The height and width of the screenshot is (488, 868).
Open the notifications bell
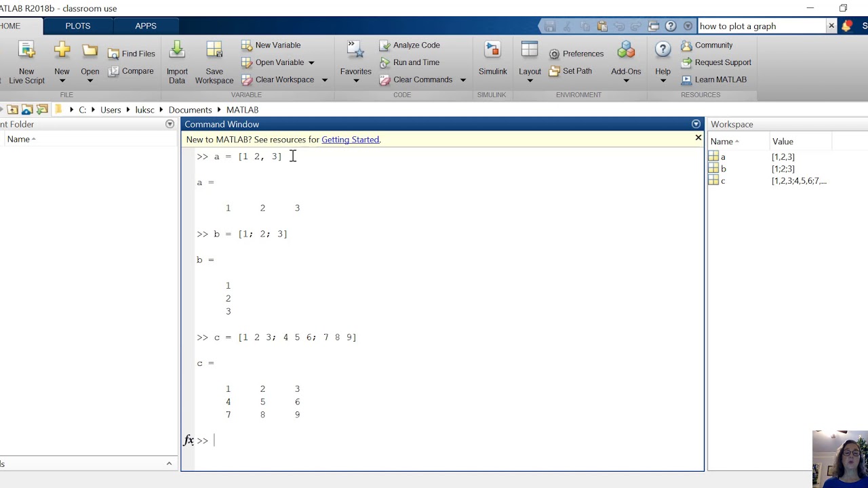click(x=846, y=26)
